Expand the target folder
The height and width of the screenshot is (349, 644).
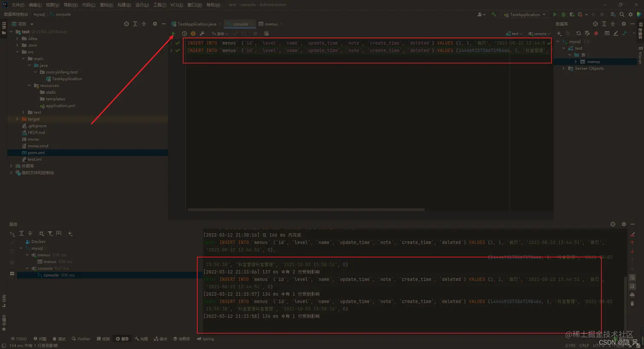[x=17, y=119]
